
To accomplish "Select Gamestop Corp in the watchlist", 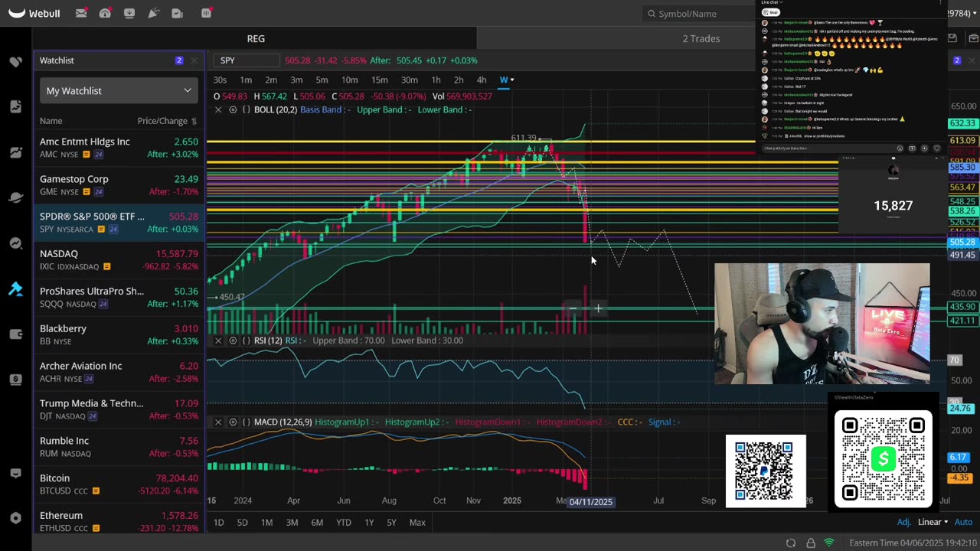I will coord(119,184).
